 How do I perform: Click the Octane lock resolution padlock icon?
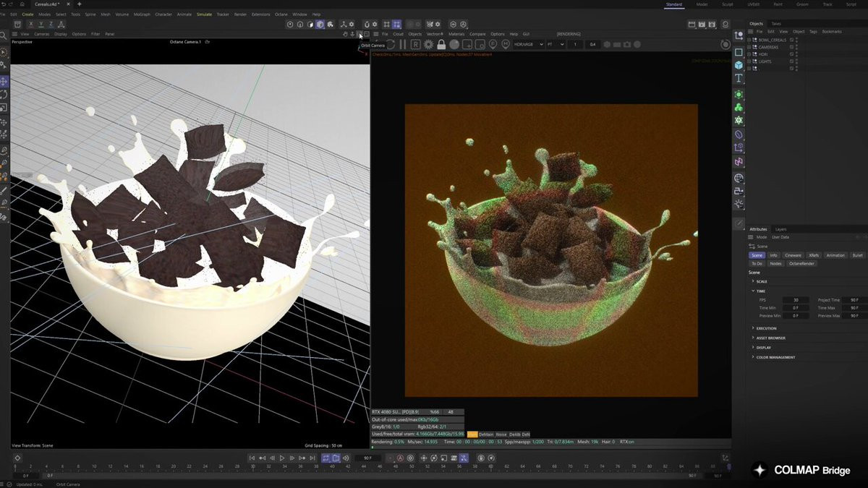pyautogui.click(x=441, y=45)
